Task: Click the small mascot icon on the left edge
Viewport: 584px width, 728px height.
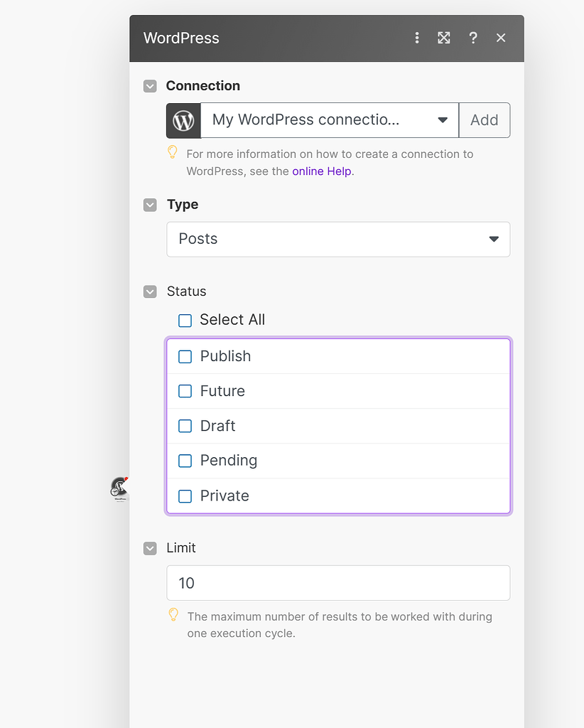Action: coord(119,488)
